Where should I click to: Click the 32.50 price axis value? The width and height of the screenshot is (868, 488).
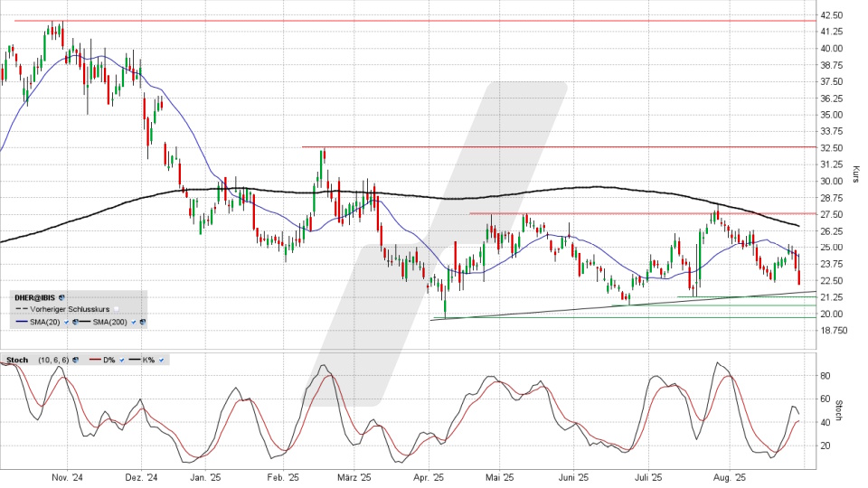point(832,147)
